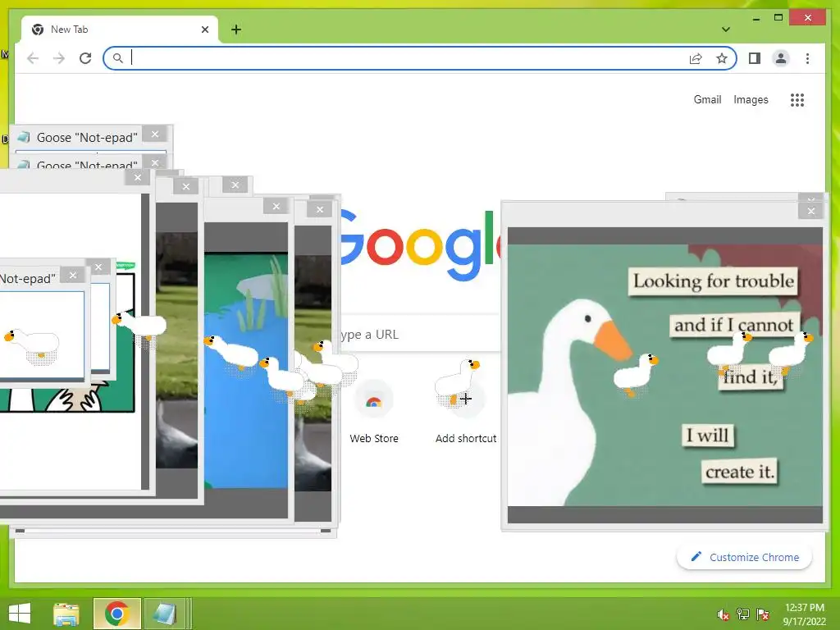The image size is (840, 630).
Task: Select the New Tab tab
Action: tap(120, 30)
